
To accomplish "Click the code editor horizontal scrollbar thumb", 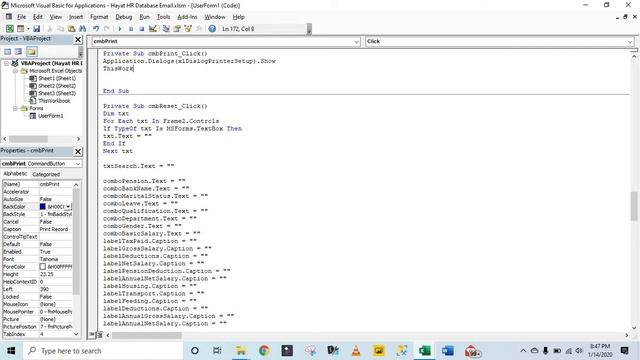I will [x=147, y=336].
